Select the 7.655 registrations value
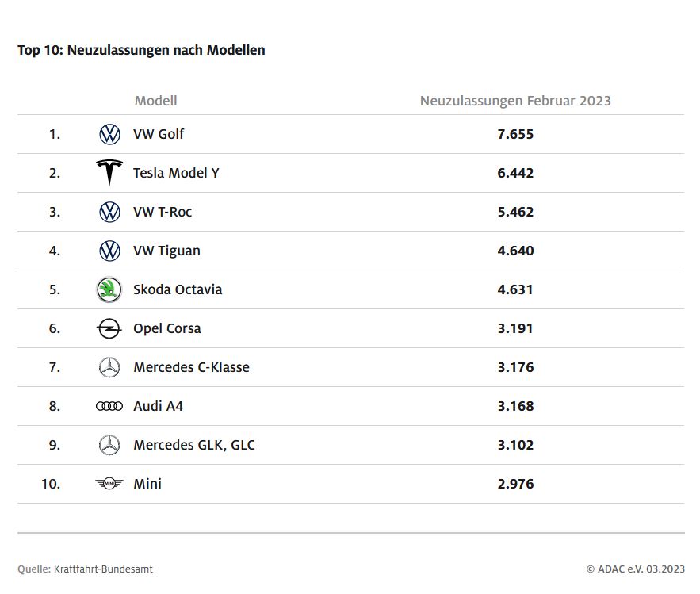Screen dimensions: 700x594 [515, 134]
